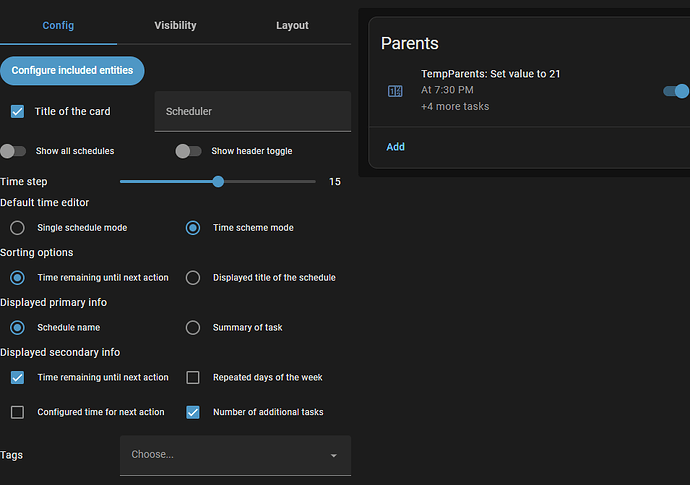The image size is (690, 485).
Task: Choose Time scheme mode radio option
Action: click(x=193, y=228)
